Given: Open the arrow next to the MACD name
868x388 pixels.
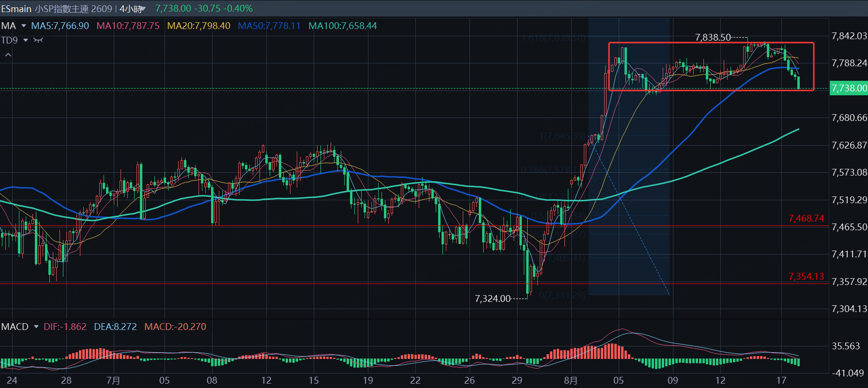Looking at the screenshot, I should (36, 327).
